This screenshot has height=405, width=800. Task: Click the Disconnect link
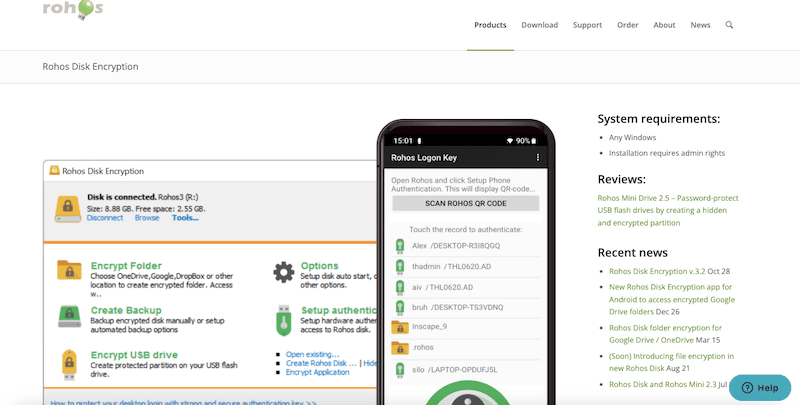point(105,218)
